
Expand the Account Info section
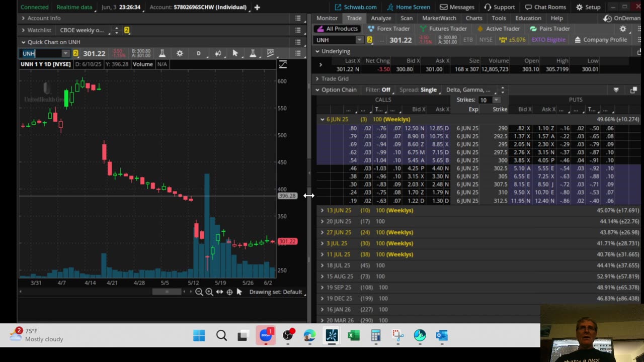tap(23, 18)
